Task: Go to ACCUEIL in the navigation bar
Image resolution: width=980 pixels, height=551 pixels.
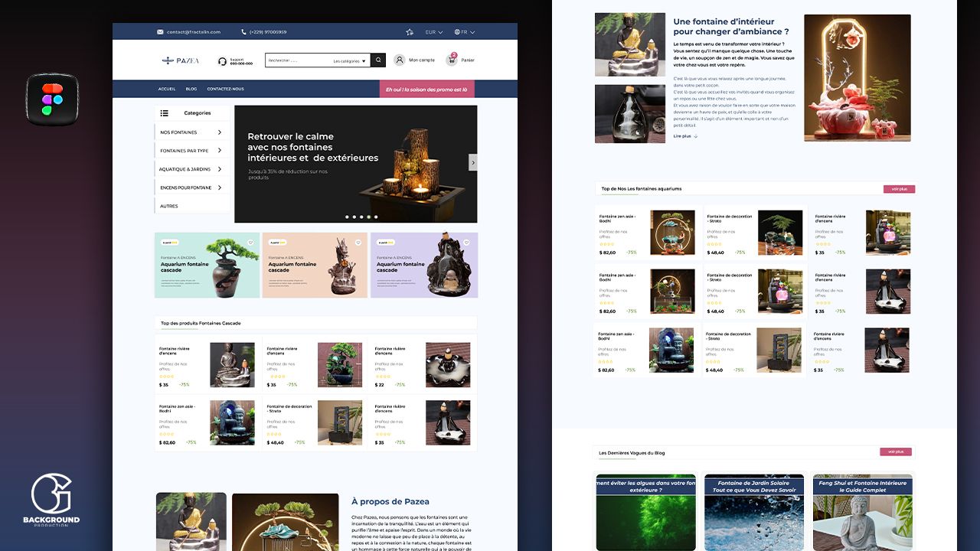Action: (x=167, y=89)
